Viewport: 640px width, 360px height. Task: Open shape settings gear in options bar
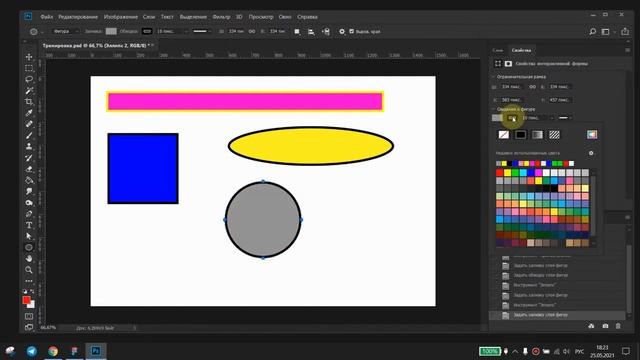tap(342, 31)
